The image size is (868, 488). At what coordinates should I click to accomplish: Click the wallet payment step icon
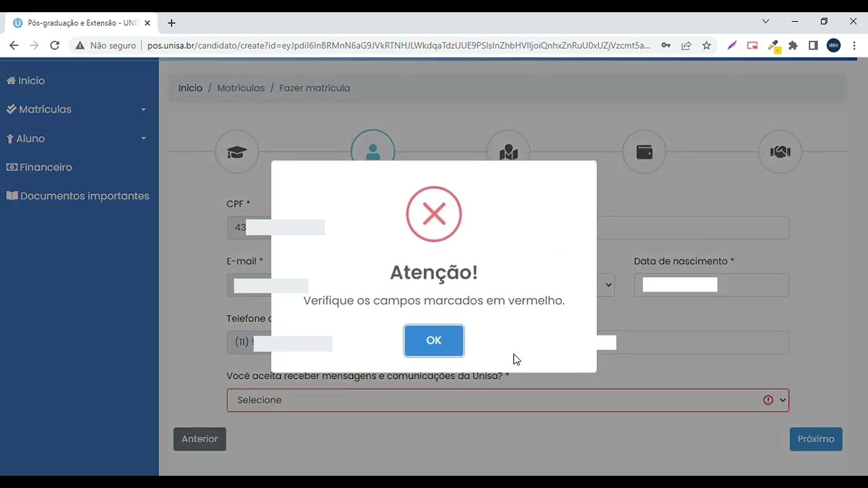(644, 152)
